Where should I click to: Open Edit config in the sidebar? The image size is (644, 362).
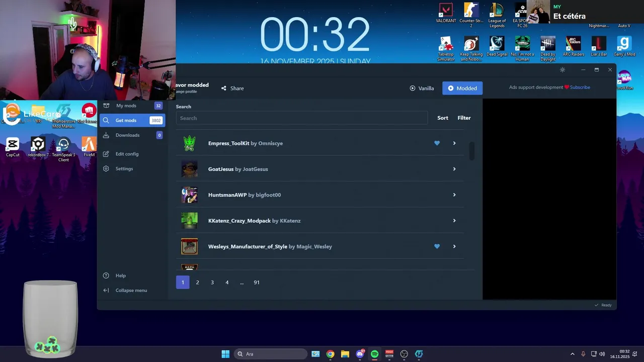132,154
